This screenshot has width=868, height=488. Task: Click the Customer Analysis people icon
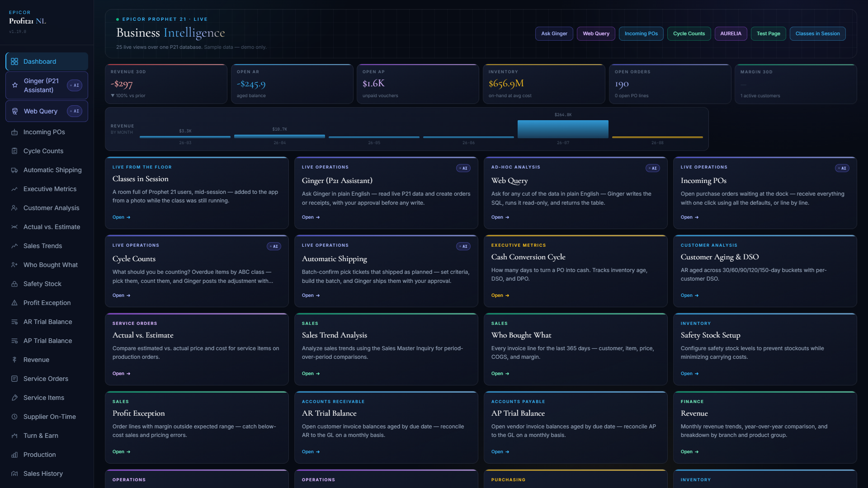coord(14,208)
